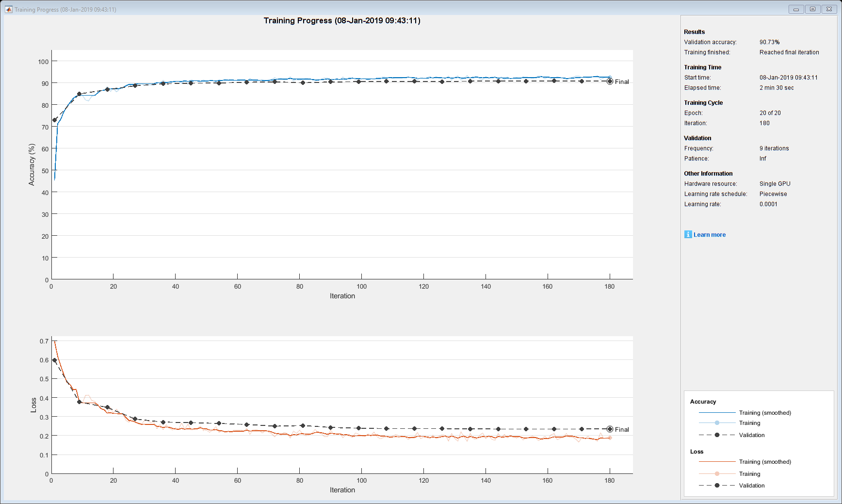Select the first validation point on accuracy plot
This screenshot has height=504, width=842.
point(54,120)
